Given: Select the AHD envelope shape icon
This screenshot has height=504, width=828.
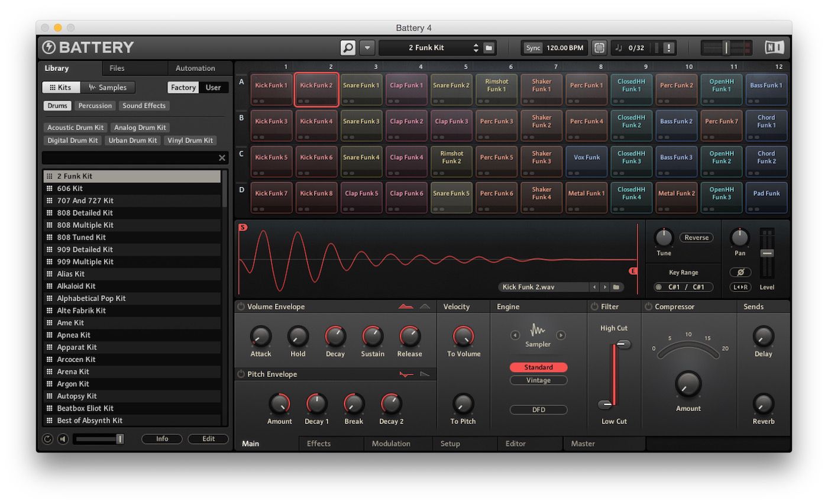Looking at the screenshot, I should point(425,306).
